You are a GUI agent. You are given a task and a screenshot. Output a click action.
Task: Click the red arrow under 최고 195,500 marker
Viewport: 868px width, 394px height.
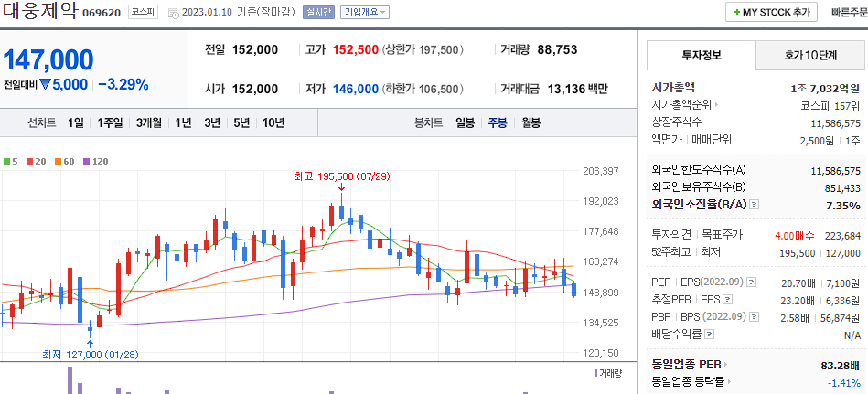click(341, 188)
